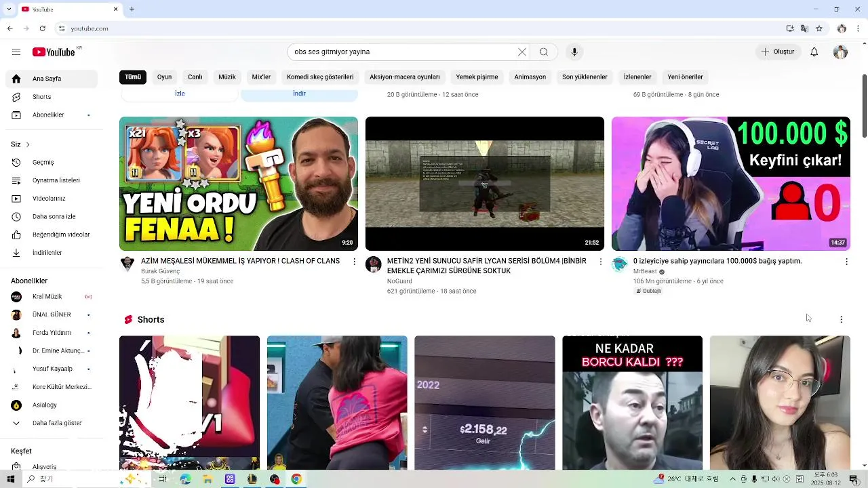
Task: Select Yemek pişirme chip
Action: click(x=477, y=77)
